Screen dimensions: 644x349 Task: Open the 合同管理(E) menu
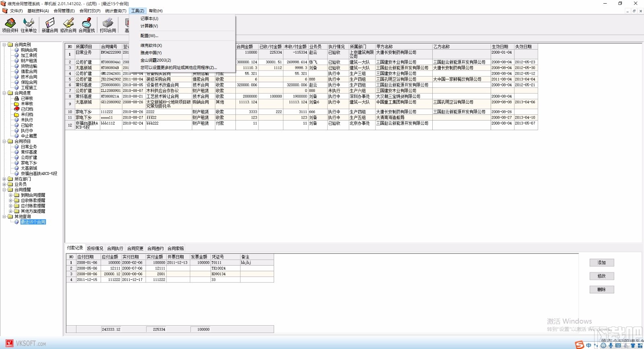tap(64, 11)
